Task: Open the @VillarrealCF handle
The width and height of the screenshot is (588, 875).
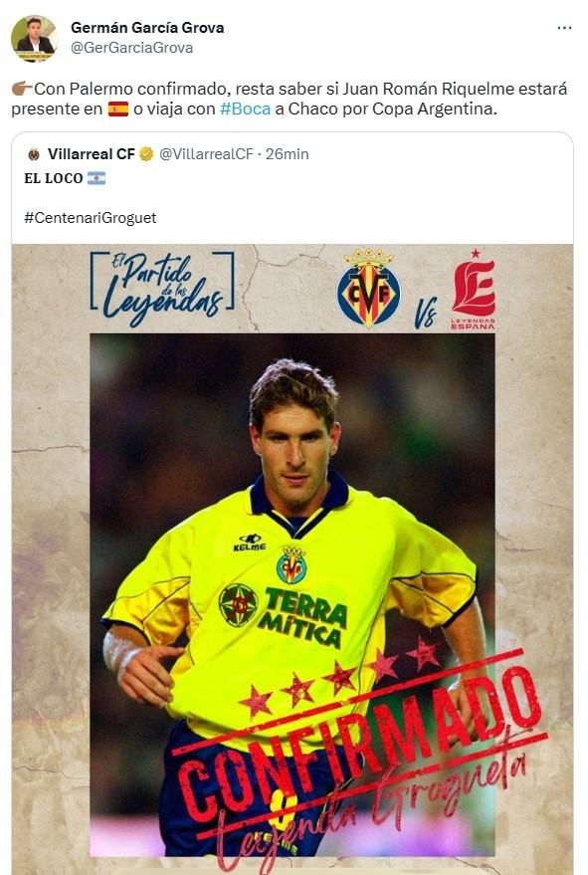Action: pos(206,154)
